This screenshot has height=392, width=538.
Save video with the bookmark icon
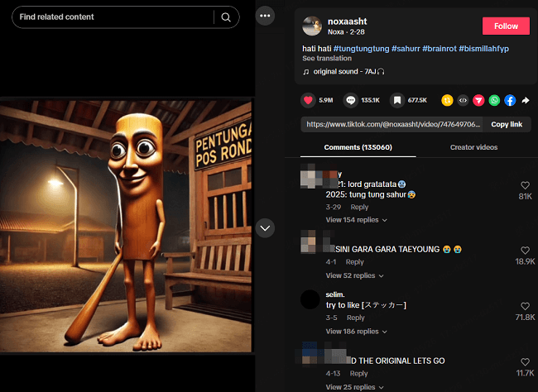[397, 100]
